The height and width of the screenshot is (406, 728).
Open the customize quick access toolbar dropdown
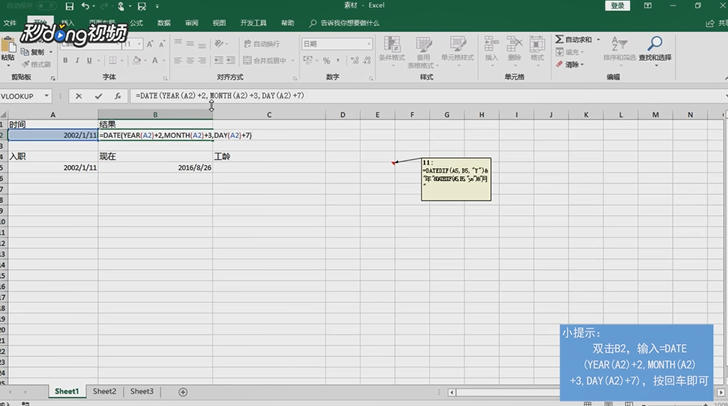[x=157, y=6]
